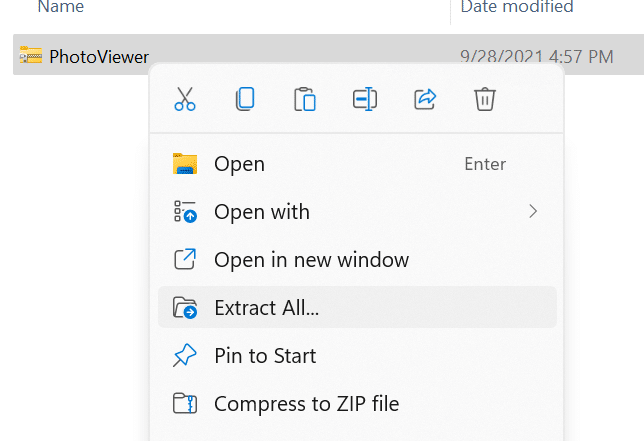Choose Open from the context menu
Screen dimensions: 644x441
pos(357,164)
